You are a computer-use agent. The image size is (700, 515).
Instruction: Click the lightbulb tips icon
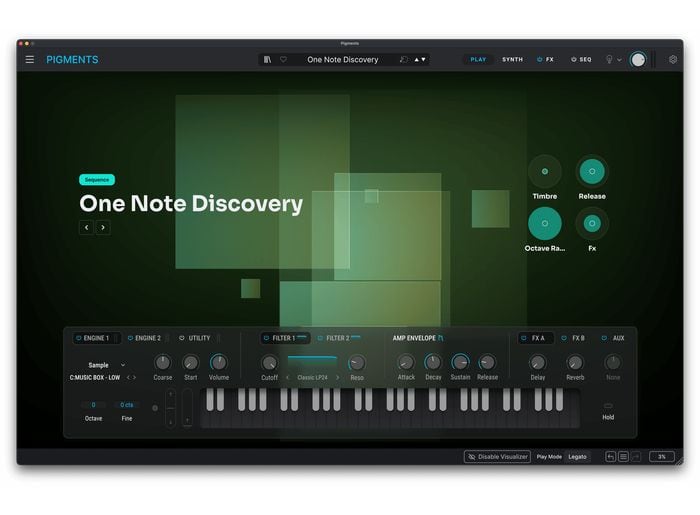(x=607, y=59)
